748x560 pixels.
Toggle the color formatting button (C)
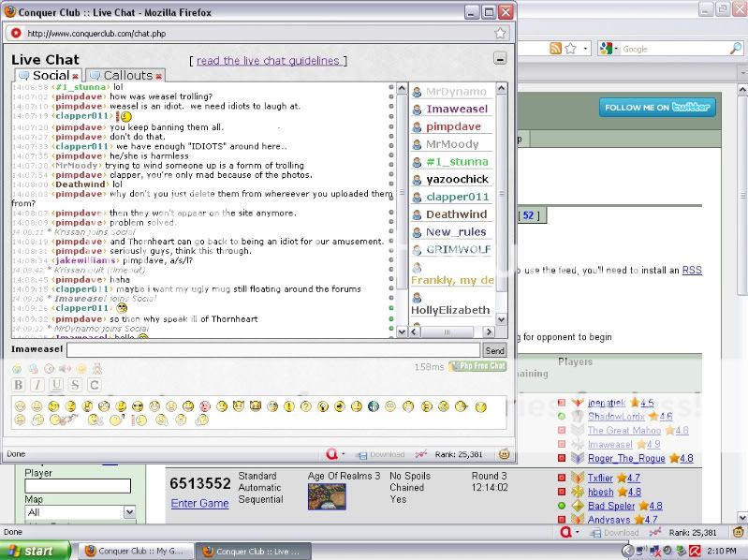[95, 385]
